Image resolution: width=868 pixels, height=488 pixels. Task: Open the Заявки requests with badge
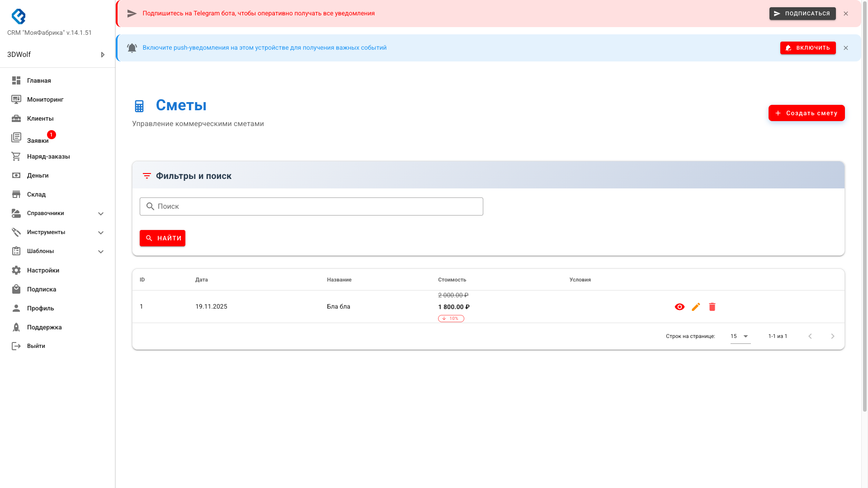[x=38, y=140]
